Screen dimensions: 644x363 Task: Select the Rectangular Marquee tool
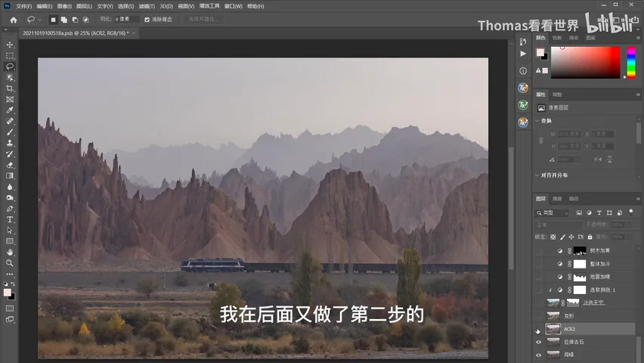pyautogui.click(x=10, y=55)
